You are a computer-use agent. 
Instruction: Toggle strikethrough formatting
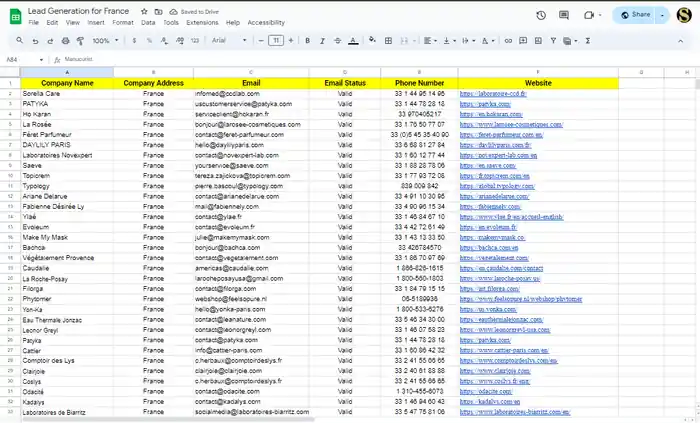point(338,41)
